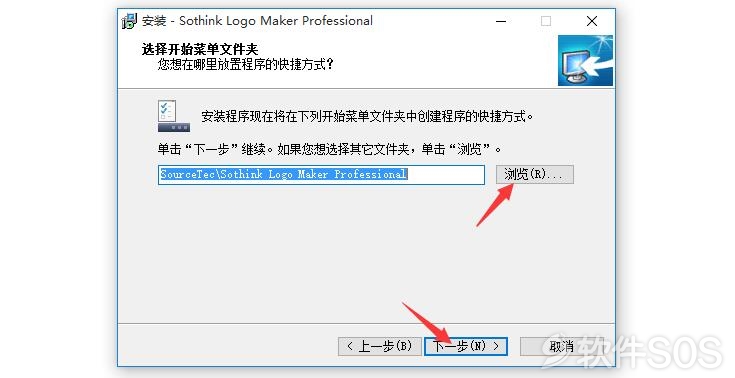Continue with the 下一步(N) button
Viewport: 735px width, 378px height.
465,347
